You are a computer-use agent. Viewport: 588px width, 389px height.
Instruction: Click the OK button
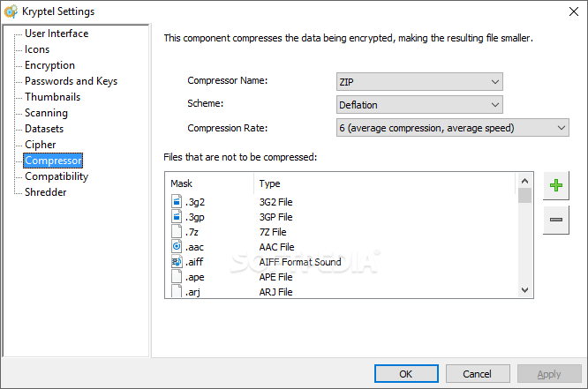click(406, 374)
